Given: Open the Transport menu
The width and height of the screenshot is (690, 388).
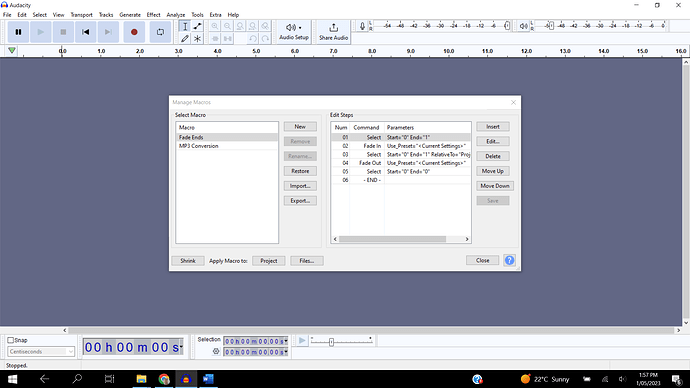Looking at the screenshot, I should (x=81, y=15).
